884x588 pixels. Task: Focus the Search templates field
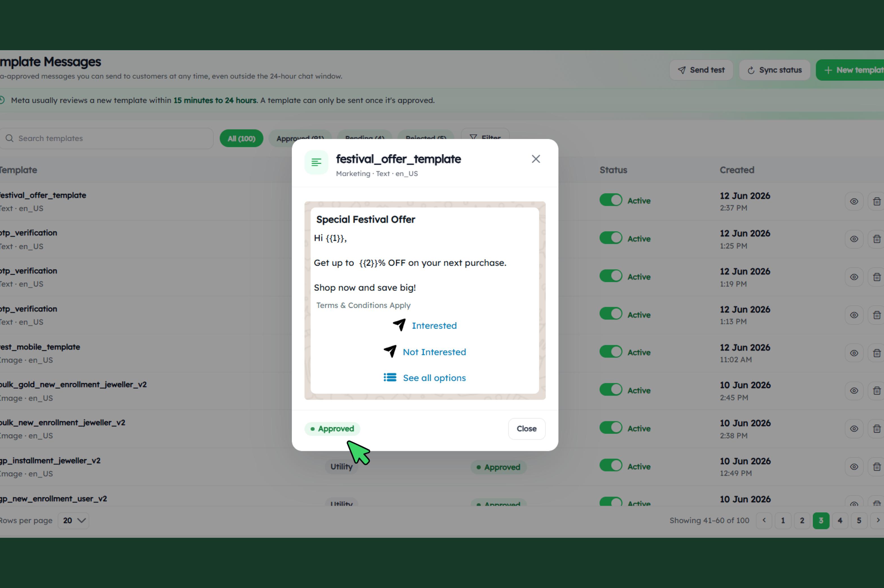click(x=106, y=138)
